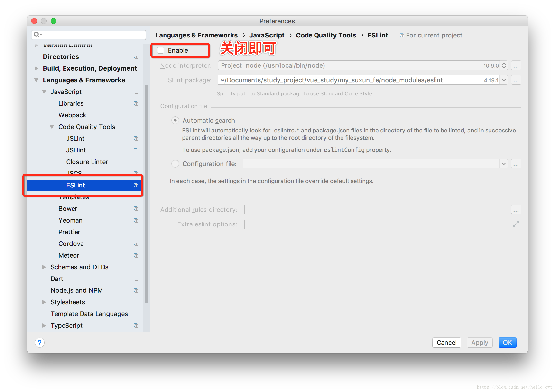Viewport: 555px width, 392px height.
Task: Collapse the Languages & Frameworks section
Action: coord(36,80)
